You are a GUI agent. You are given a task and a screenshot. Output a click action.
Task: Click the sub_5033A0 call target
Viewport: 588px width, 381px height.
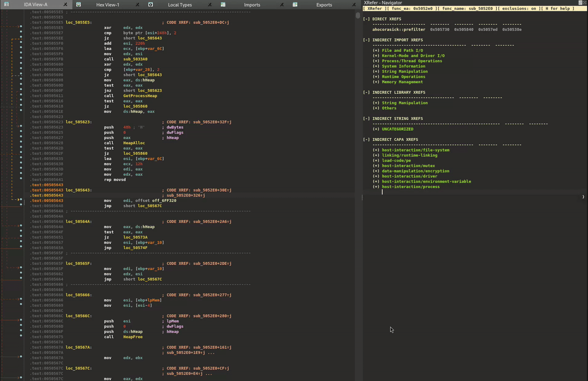coord(135,59)
